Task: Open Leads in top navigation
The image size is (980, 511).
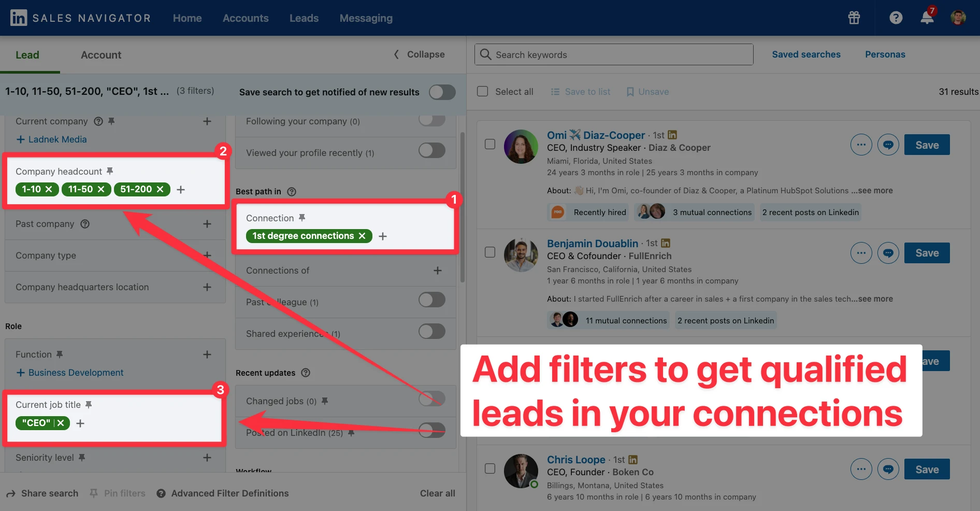Action: point(304,18)
